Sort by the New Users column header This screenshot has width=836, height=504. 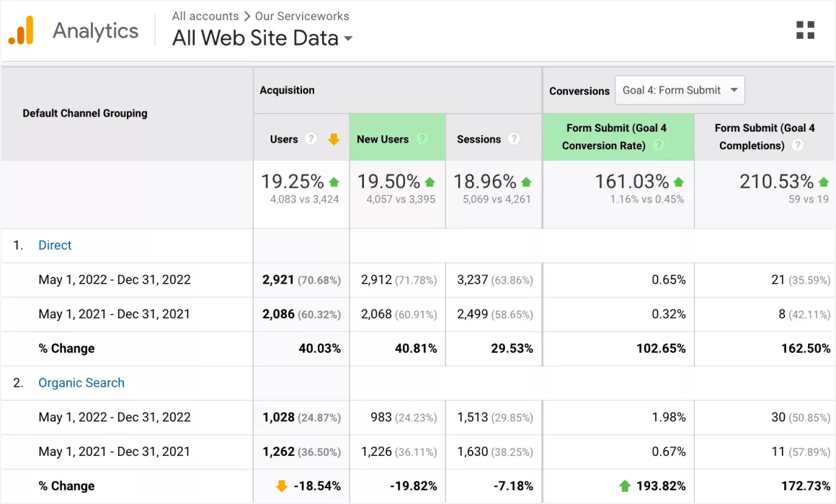383,139
